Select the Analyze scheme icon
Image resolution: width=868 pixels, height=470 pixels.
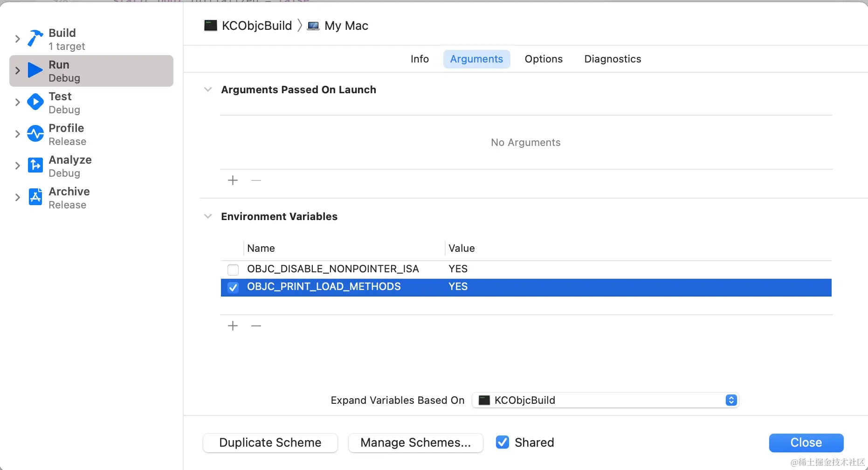pyautogui.click(x=35, y=166)
